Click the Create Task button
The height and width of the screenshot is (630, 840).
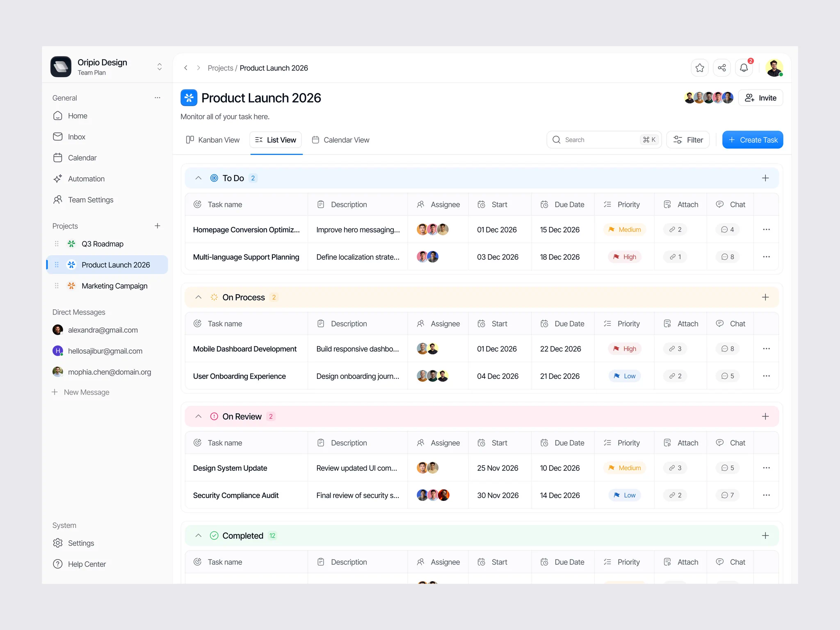(752, 140)
